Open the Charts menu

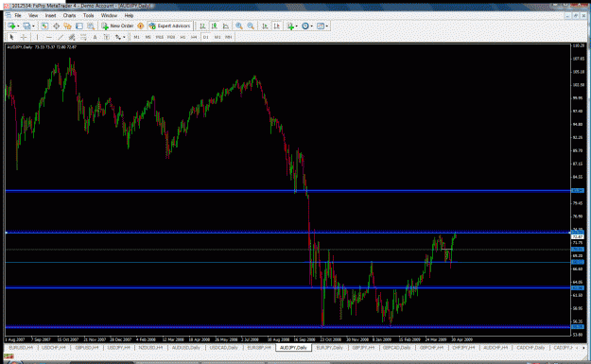69,15
